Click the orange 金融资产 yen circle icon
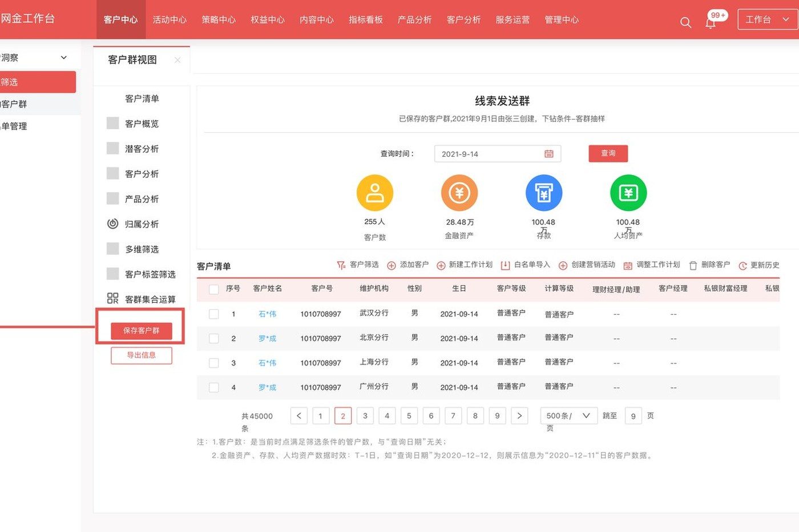This screenshot has width=799, height=532. 459,193
